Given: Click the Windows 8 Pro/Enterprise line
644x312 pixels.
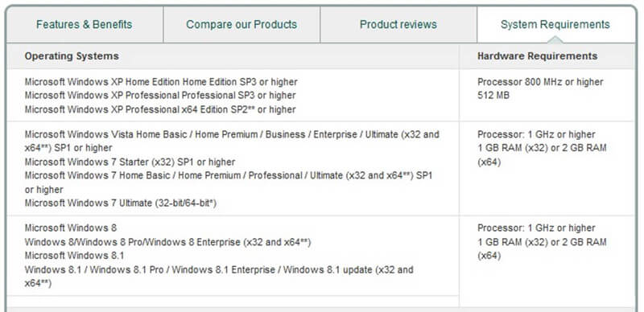Looking at the screenshot, I should pyautogui.click(x=167, y=242).
